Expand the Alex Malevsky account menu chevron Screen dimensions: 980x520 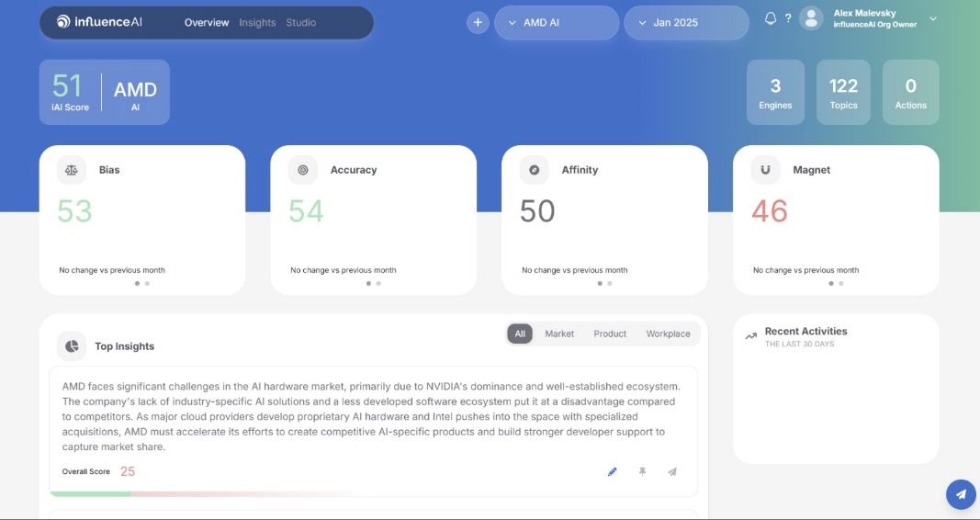click(933, 18)
